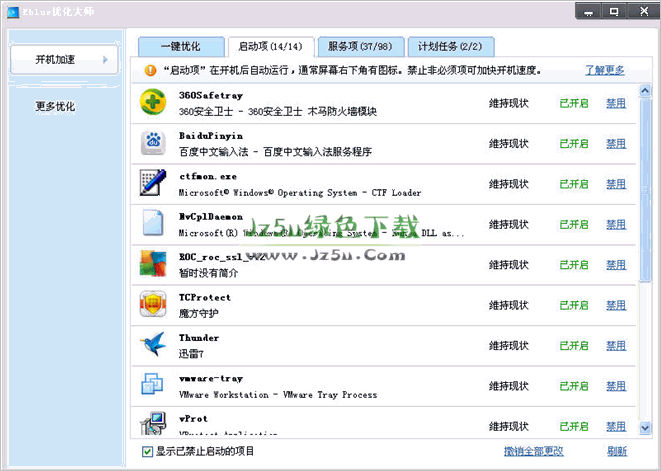Click the TCProtect shield icon

[x=153, y=304]
